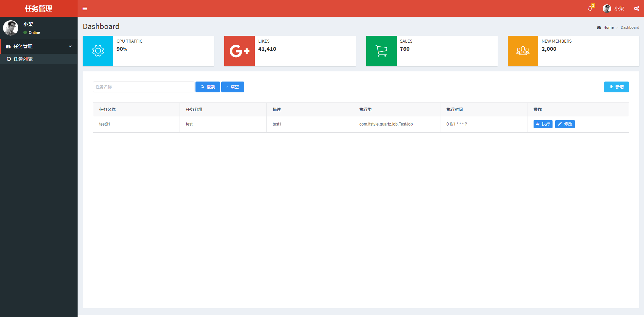Open the Dashboard breadcrumb item
This screenshot has width=644, height=317.
[630, 27]
